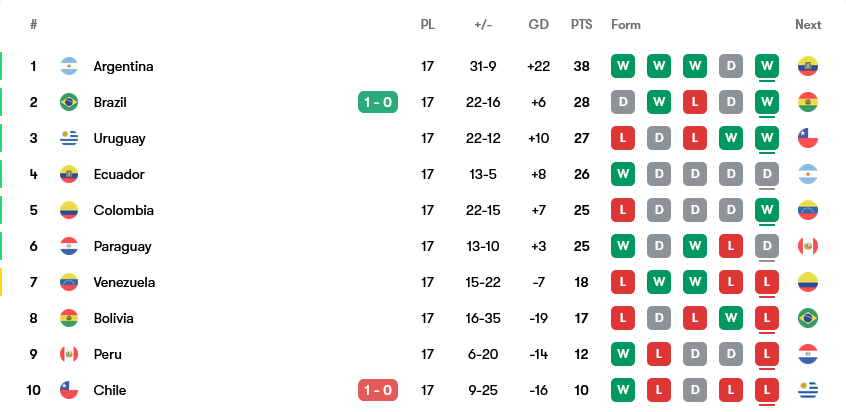Sort table by GD column header
The height and width of the screenshot is (412, 846).
tap(538, 24)
